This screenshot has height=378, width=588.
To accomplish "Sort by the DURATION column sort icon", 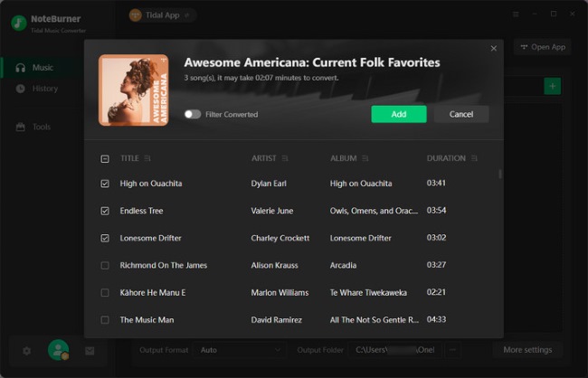I will click(474, 158).
